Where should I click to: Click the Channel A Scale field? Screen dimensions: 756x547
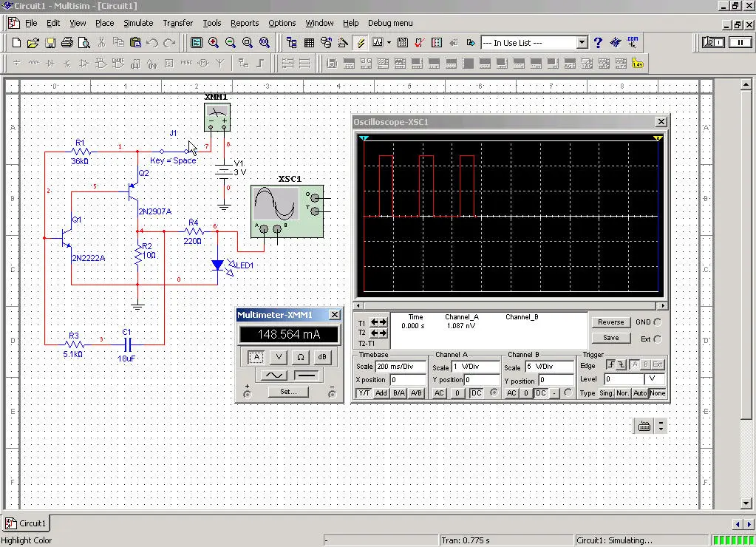475,367
